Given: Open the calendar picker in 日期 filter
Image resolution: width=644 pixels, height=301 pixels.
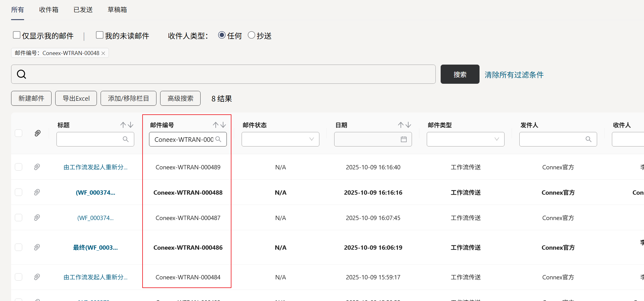Looking at the screenshot, I should click(x=404, y=139).
